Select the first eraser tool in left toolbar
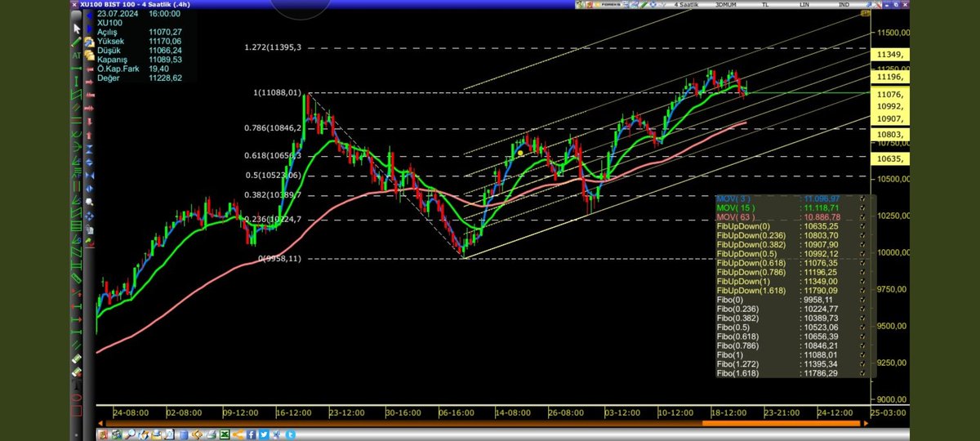Viewport: 980px width, 441px height. coord(77,359)
